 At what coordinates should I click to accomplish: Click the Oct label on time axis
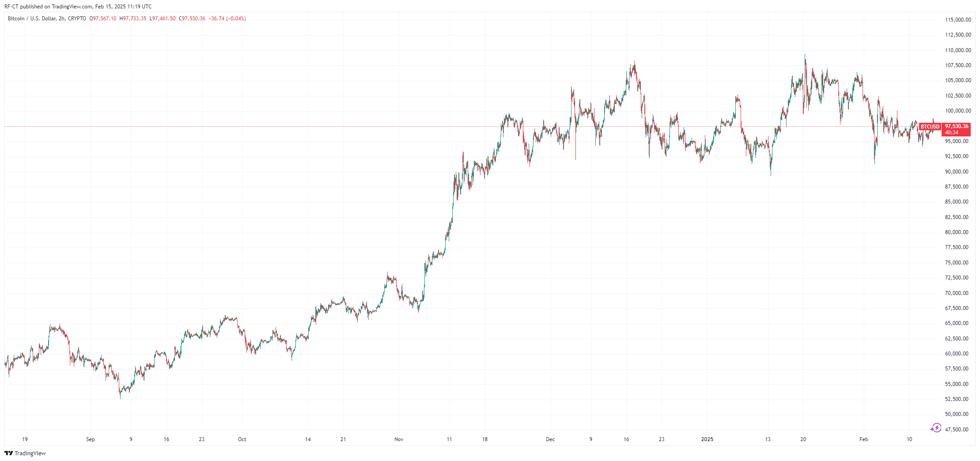[x=242, y=439]
